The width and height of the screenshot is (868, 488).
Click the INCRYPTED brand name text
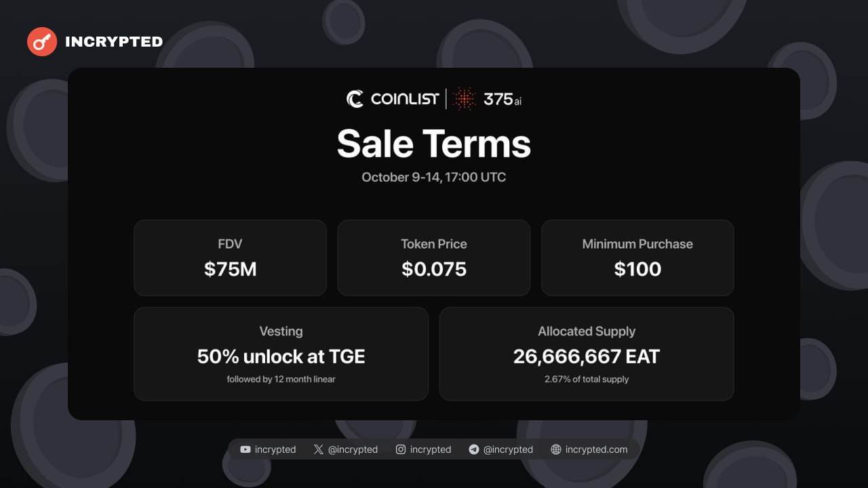(114, 42)
